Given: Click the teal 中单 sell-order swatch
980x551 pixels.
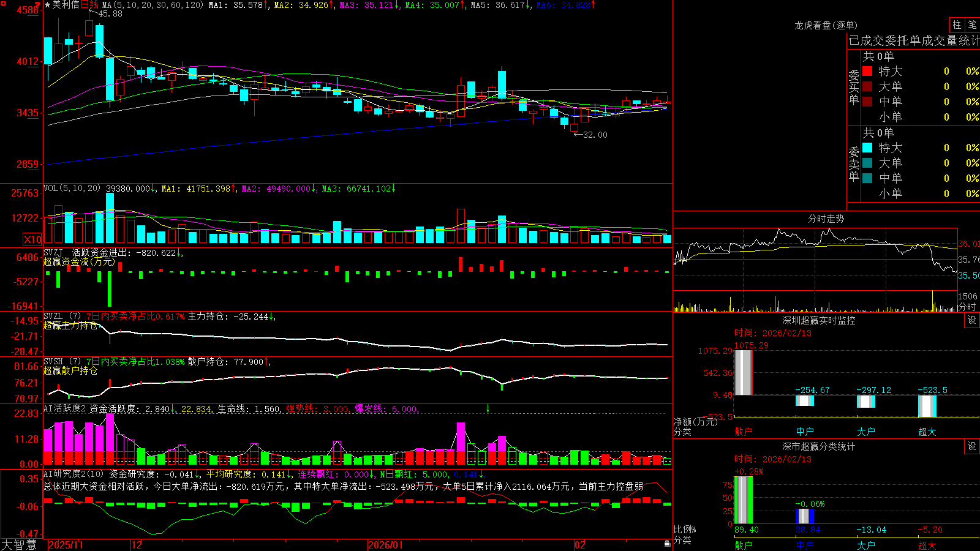Looking at the screenshot, I should coord(867,178).
